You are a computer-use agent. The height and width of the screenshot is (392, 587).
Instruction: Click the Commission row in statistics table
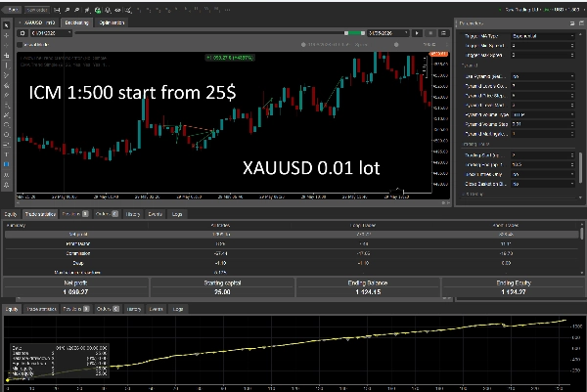click(x=292, y=253)
